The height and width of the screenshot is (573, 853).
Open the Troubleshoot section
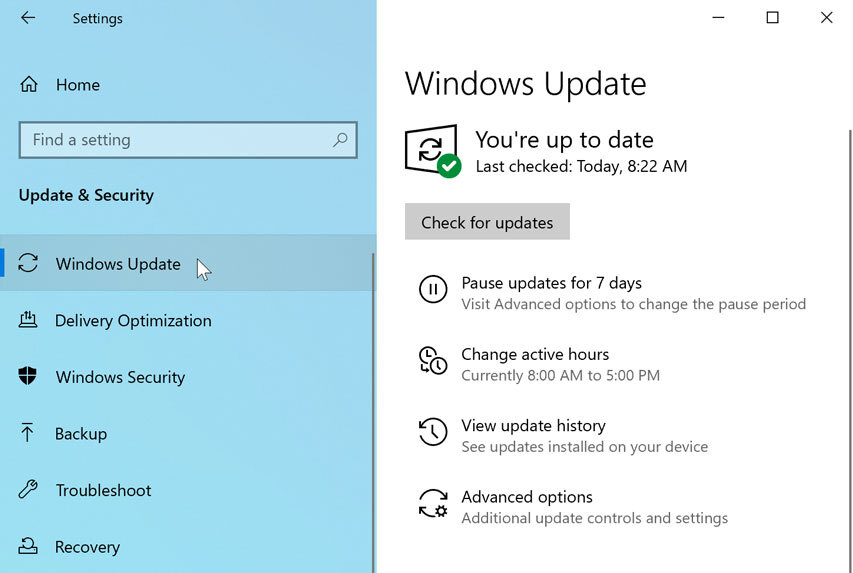(187, 490)
